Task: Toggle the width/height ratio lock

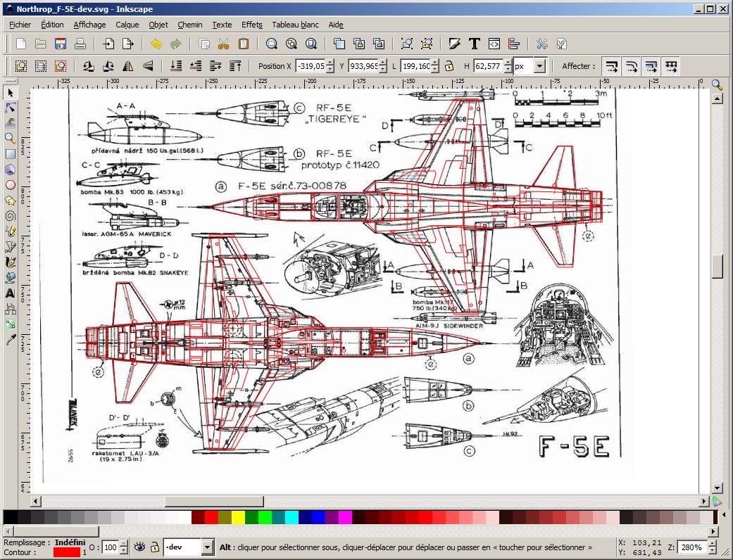Action: coord(449,66)
